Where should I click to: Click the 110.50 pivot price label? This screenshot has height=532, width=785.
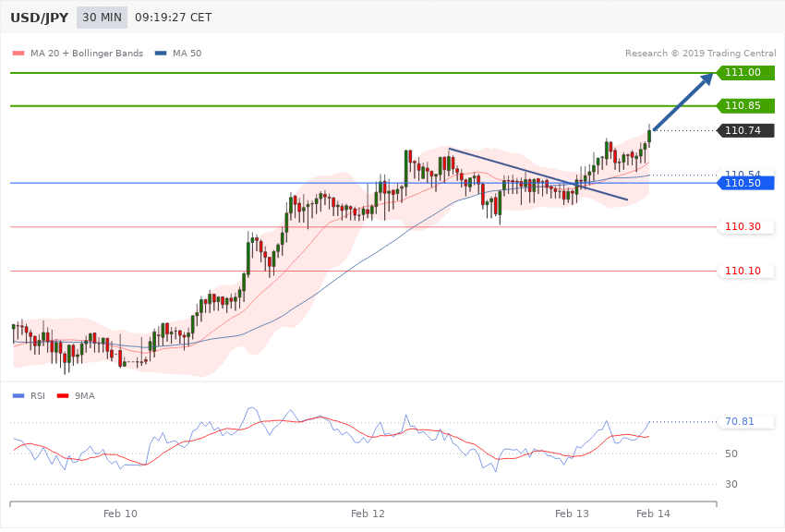pos(746,183)
